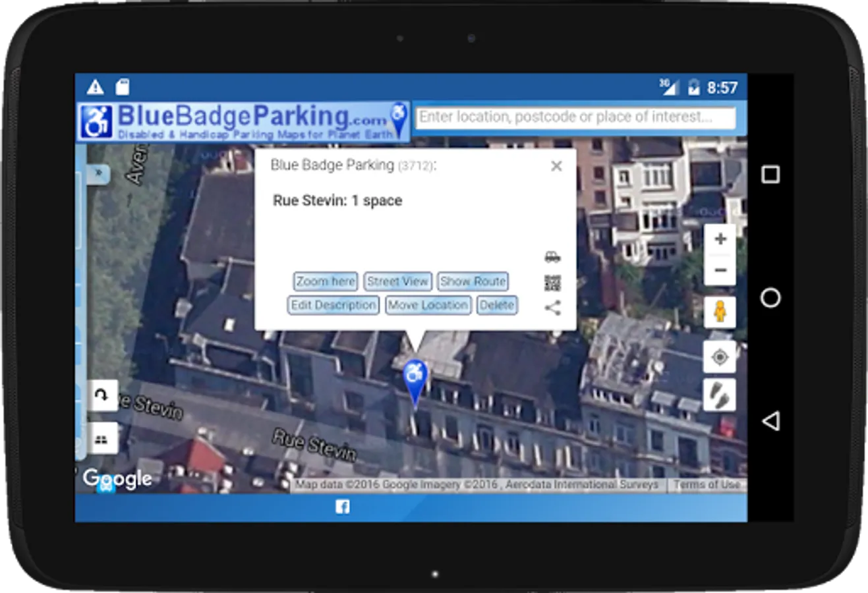Click the location search input field

tap(575, 117)
